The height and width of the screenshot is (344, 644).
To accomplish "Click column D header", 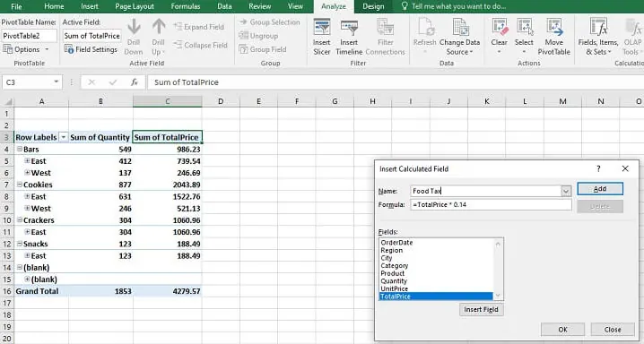I will point(221,101).
